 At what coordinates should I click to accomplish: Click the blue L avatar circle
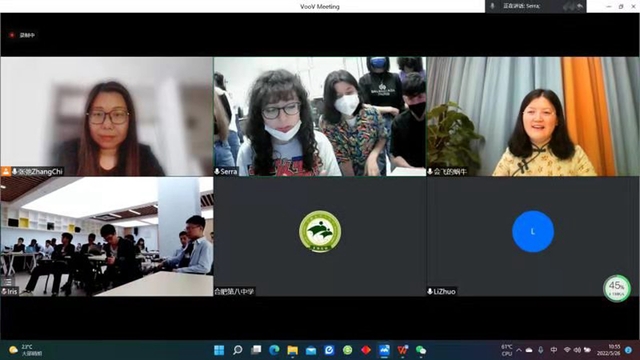tap(533, 231)
